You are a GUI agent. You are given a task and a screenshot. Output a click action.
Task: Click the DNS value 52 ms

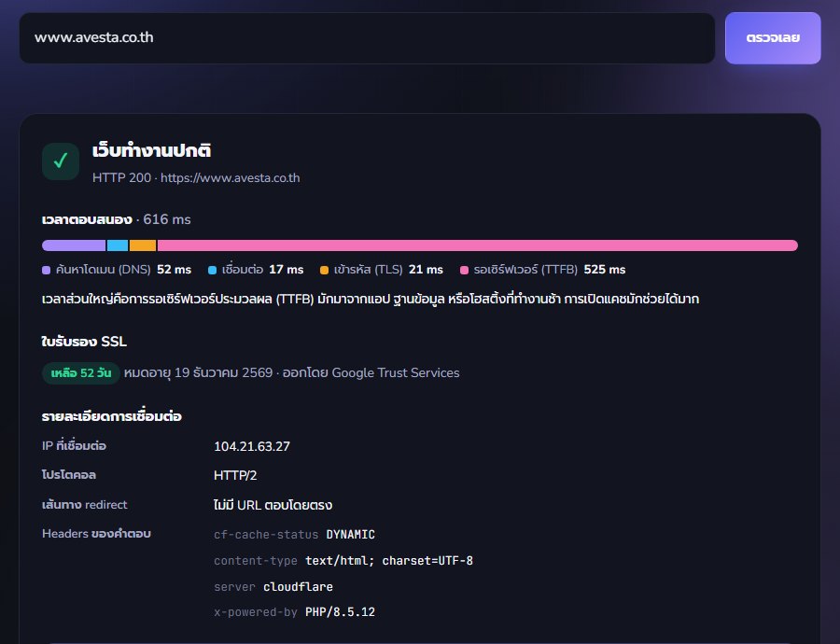pos(175,270)
